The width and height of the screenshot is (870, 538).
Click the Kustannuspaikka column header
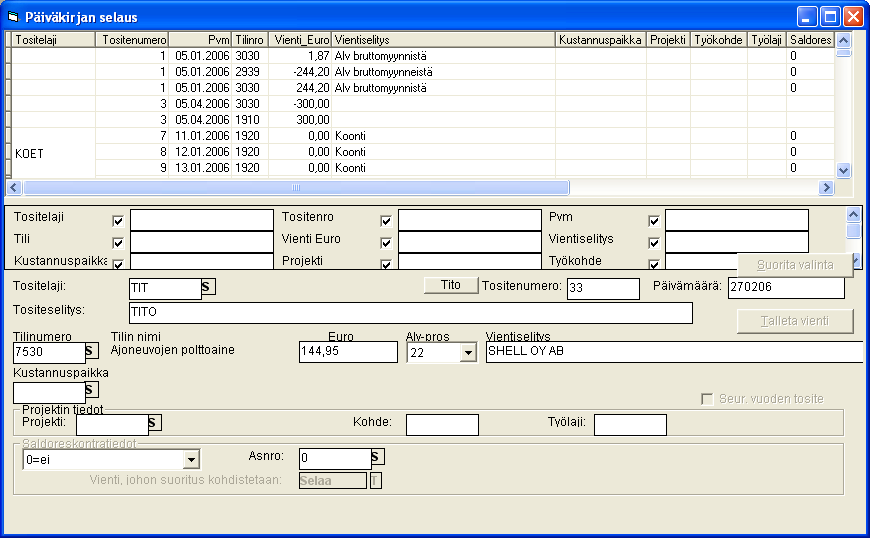point(601,40)
